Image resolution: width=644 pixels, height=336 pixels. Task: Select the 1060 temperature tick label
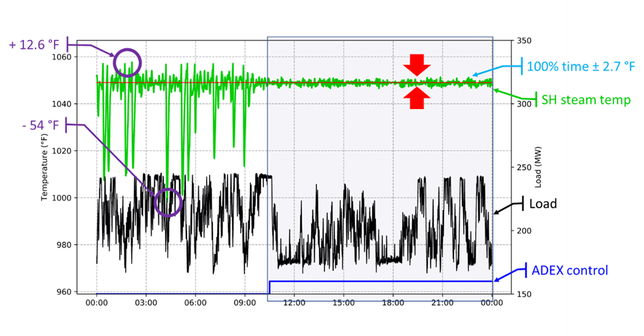tap(61, 57)
